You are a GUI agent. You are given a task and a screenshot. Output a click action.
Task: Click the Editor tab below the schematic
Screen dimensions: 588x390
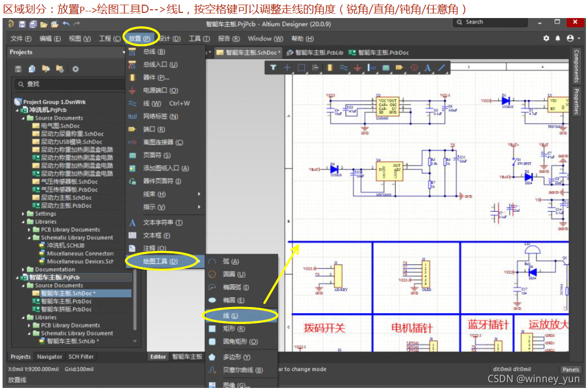[x=158, y=357]
